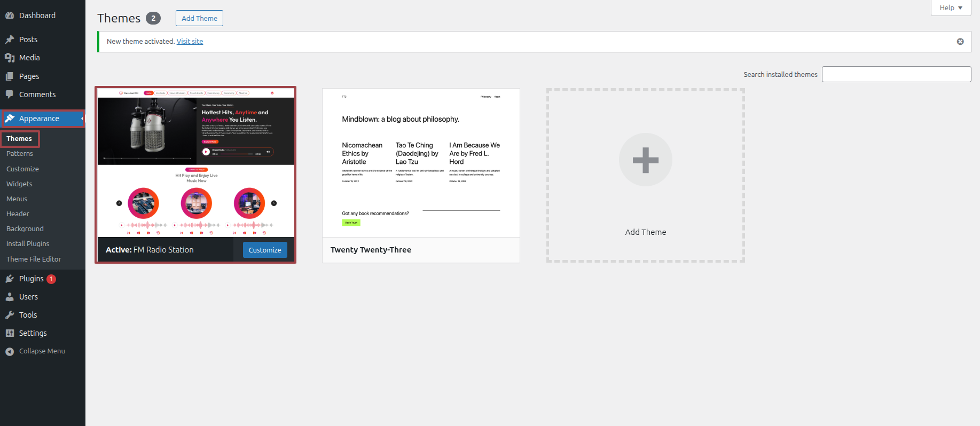Dismiss the theme activated notice

point(960,42)
